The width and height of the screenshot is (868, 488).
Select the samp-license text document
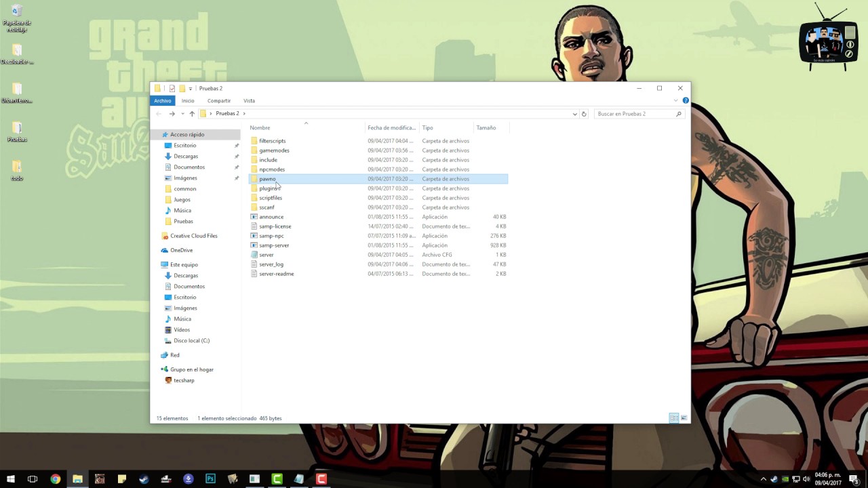tap(275, 226)
